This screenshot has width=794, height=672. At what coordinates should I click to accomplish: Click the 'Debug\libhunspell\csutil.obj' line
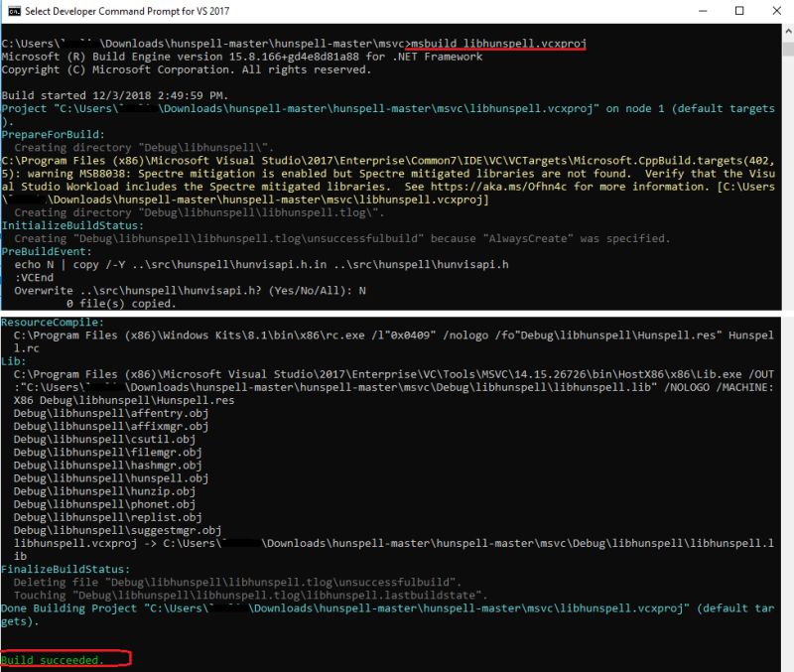pyautogui.click(x=104, y=439)
